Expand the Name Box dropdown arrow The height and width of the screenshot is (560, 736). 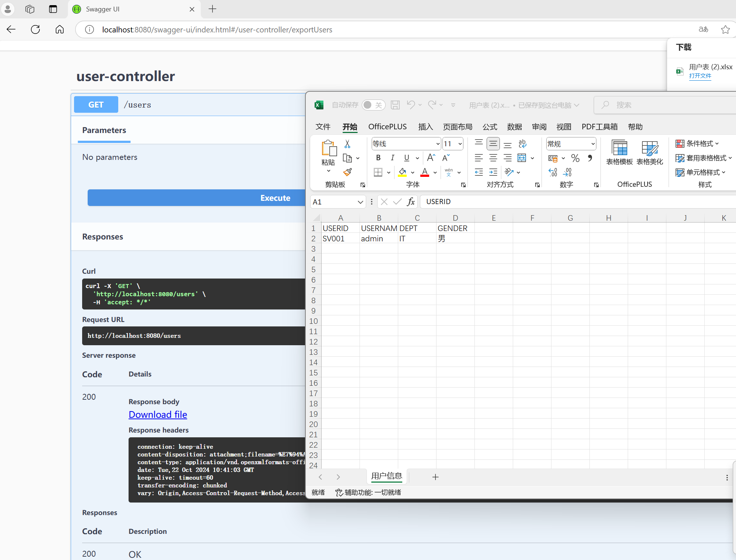click(x=360, y=202)
